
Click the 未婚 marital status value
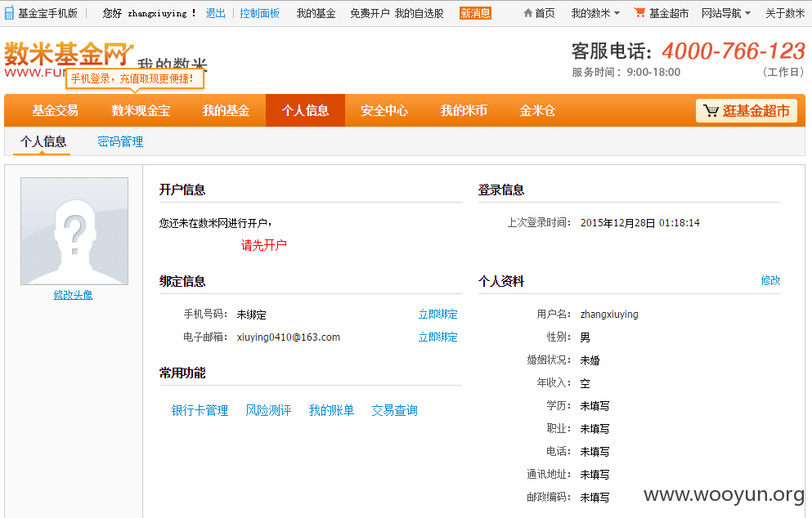click(x=590, y=360)
